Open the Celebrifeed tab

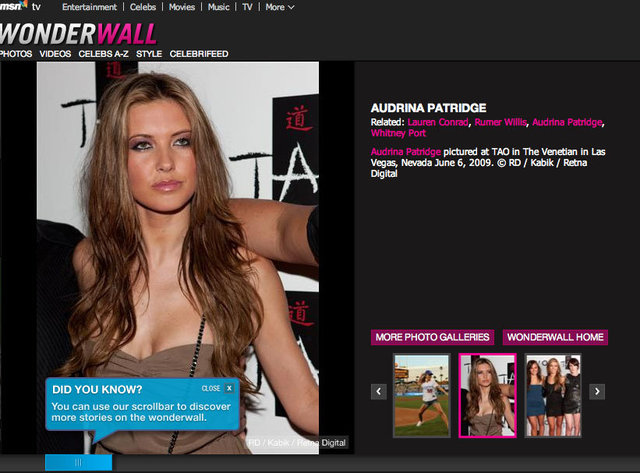click(199, 54)
